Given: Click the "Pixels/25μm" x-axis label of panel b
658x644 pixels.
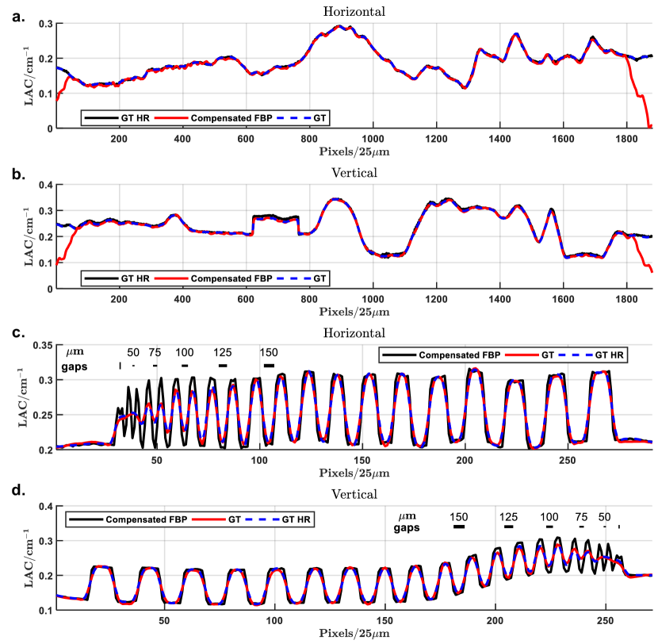Looking at the screenshot, I should 354,312.
